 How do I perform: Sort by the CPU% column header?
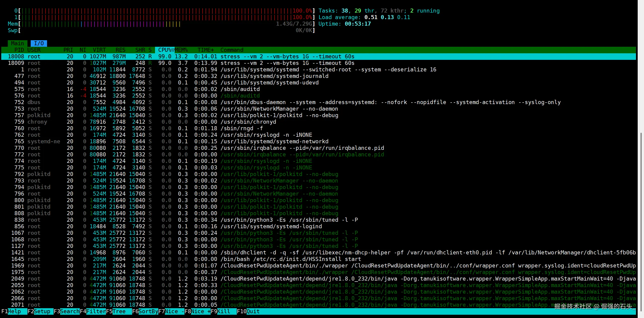(x=165, y=50)
